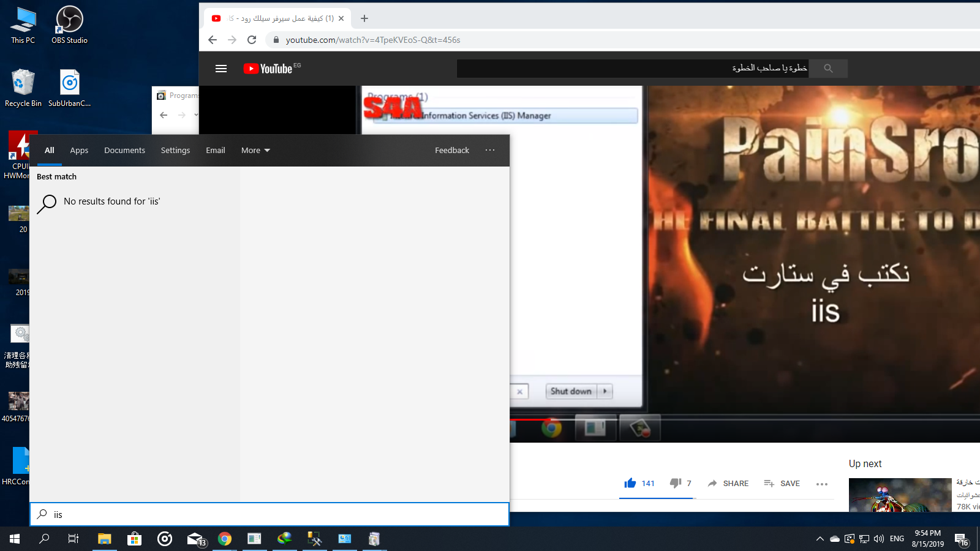Go forward in Chrome browser
Image resolution: width=980 pixels, height=551 pixels.
[232, 40]
